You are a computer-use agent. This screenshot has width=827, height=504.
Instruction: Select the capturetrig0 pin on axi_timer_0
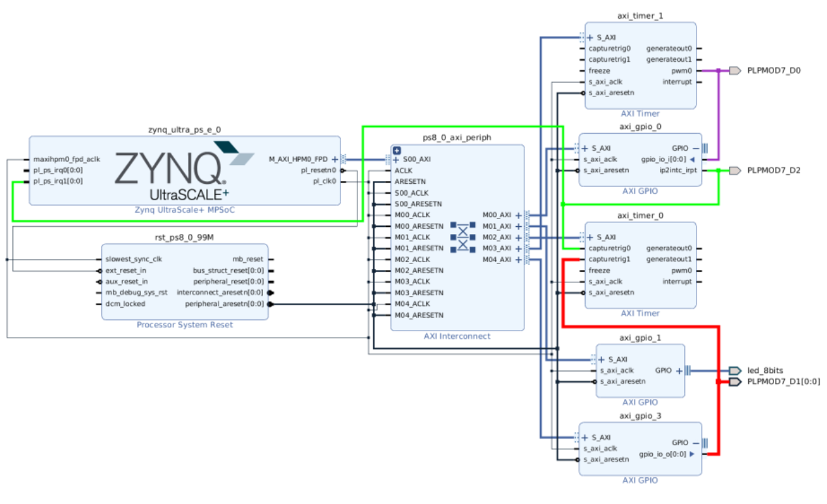tap(610, 248)
